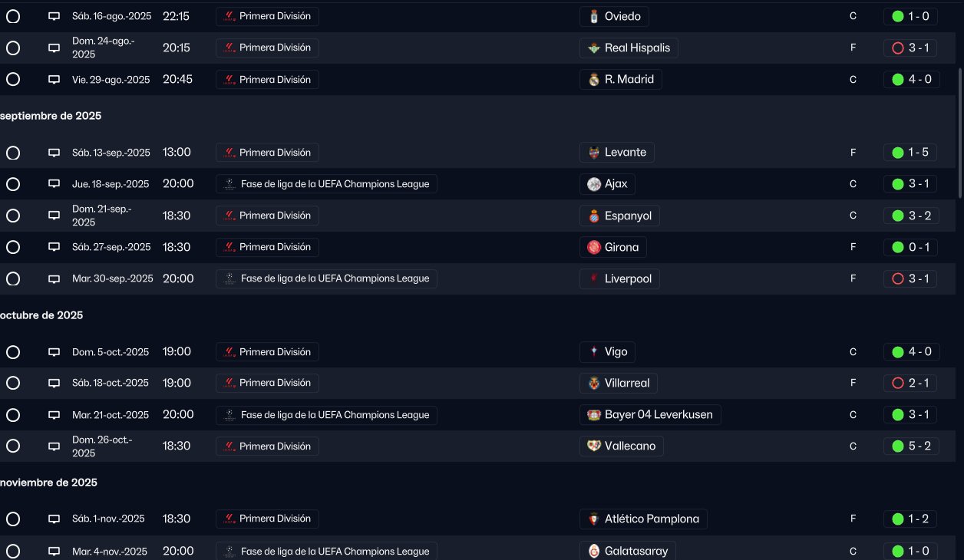Click the septiembre de 2025 month header
964x560 pixels.
[x=51, y=116]
